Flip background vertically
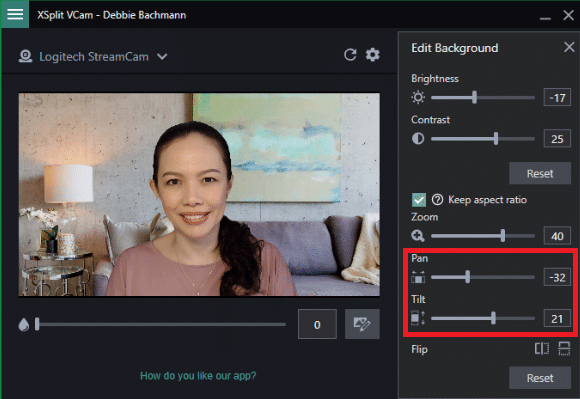This screenshot has width=580, height=399. (x=564, y=348)
